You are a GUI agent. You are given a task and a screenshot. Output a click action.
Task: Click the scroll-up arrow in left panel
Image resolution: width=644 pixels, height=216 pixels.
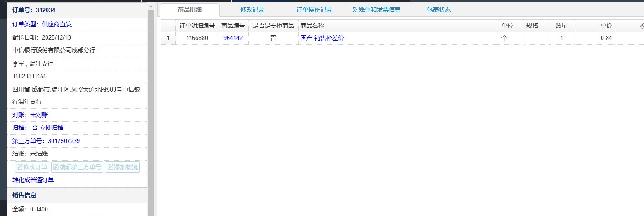click(151, 5)
